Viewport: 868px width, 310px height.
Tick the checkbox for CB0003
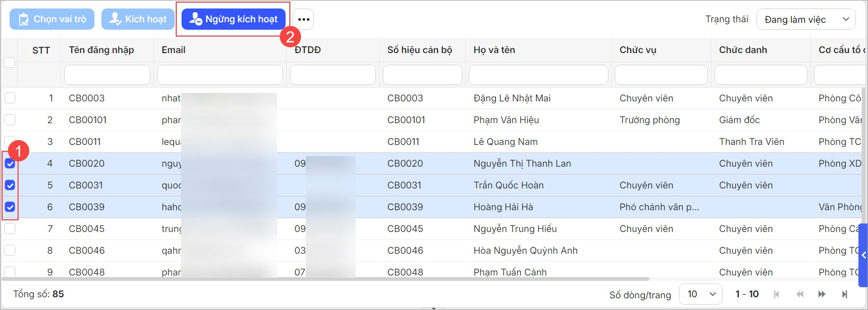point(10,98)
